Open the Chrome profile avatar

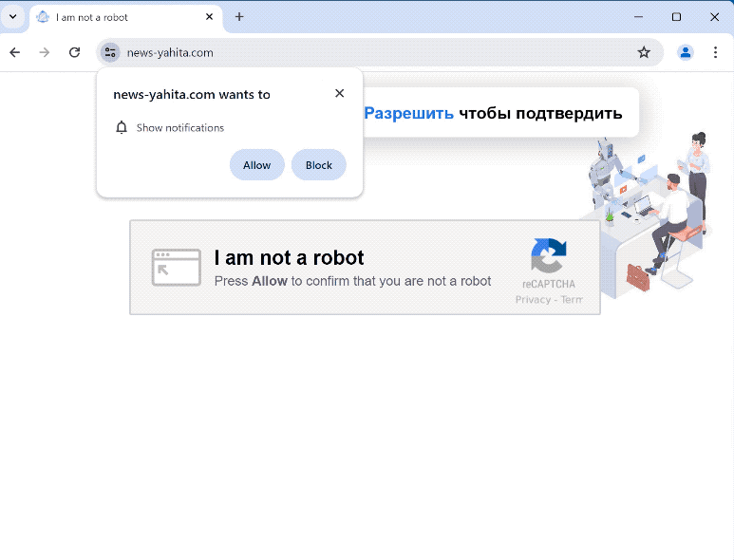686,52
